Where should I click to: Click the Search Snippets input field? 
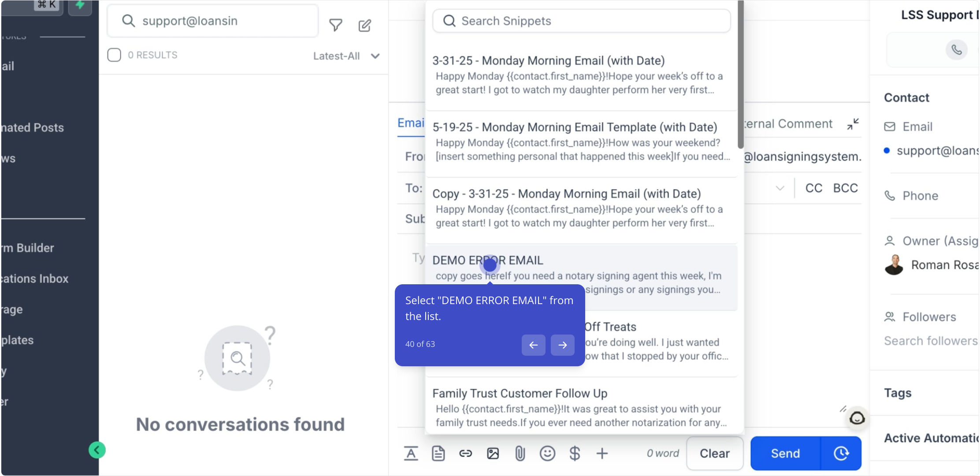(582, 21)
